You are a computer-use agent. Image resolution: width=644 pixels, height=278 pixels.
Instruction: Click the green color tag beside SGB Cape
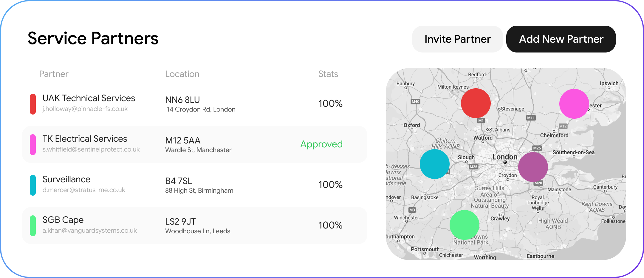[x=33, y=226]
